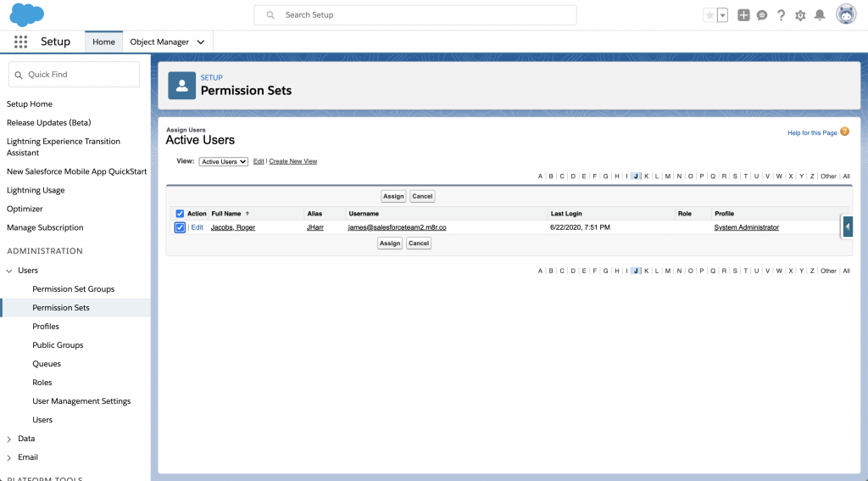Uncheck the Jacobs, Roger row checkbox

click(x=180, y=227)
